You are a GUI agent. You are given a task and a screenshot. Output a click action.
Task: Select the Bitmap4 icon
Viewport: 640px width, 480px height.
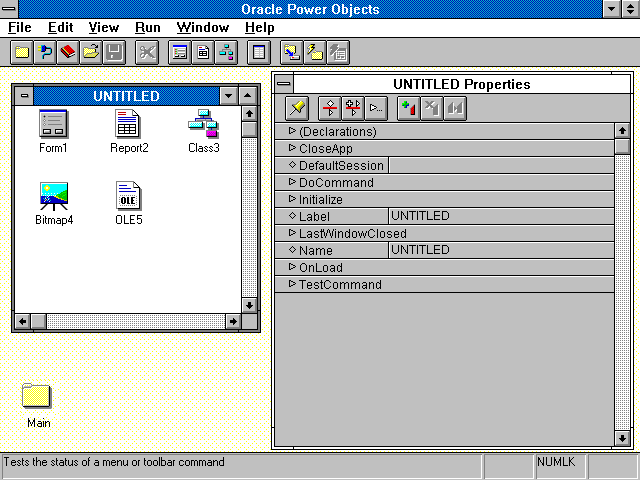pos(53,202)
